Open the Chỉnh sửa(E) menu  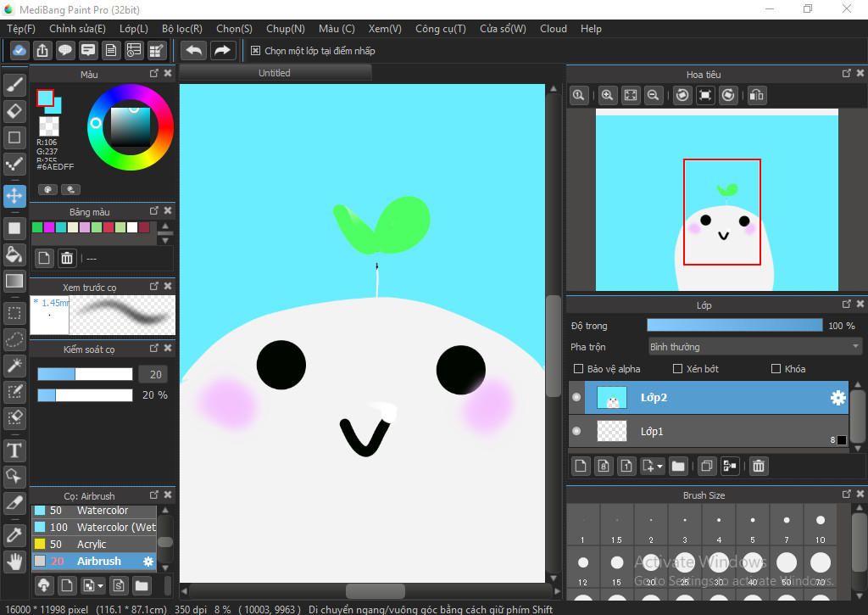pyautogui.click(x=77, y=29)
